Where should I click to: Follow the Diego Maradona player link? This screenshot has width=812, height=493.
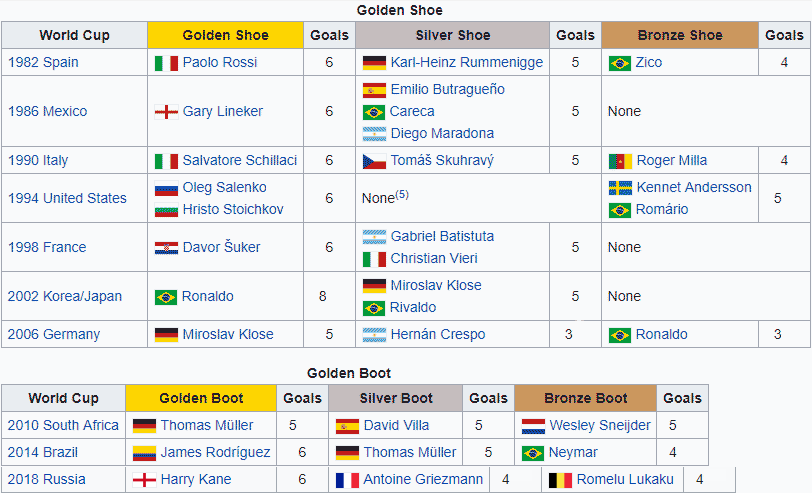441,133
